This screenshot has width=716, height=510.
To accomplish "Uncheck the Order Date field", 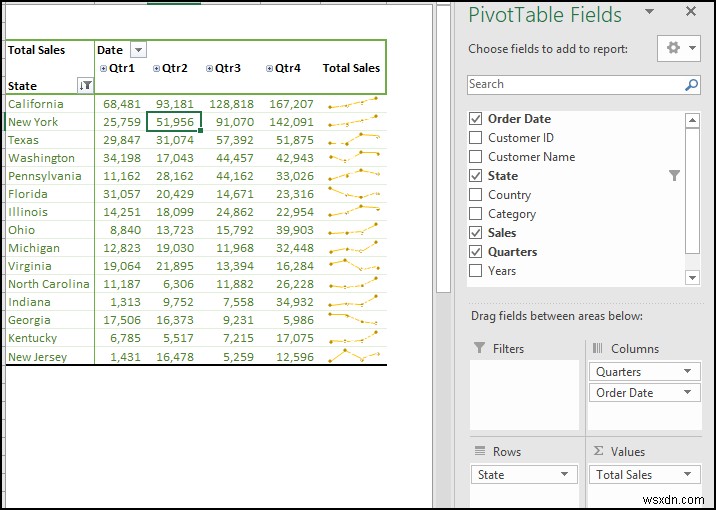I will coord(476,119).
